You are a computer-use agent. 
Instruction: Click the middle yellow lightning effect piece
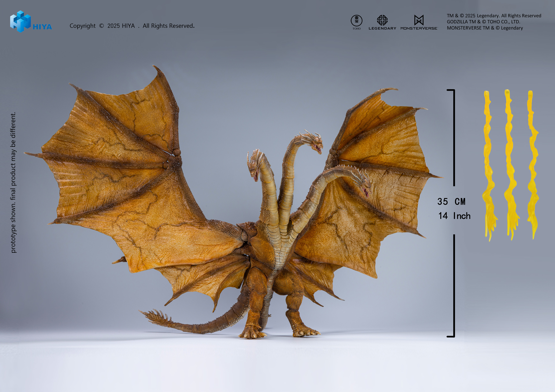coord(510,167)
